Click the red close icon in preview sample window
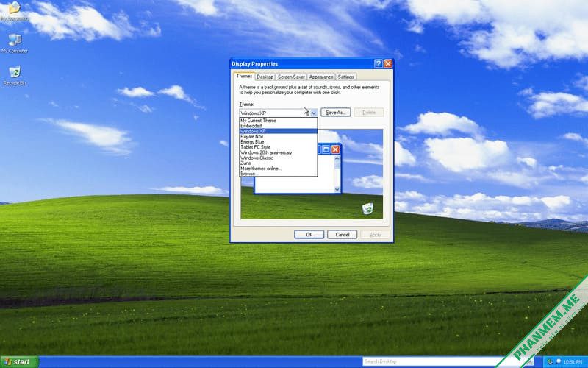The height and width of the screenshot is (368, 588). (x=335, y=149)
